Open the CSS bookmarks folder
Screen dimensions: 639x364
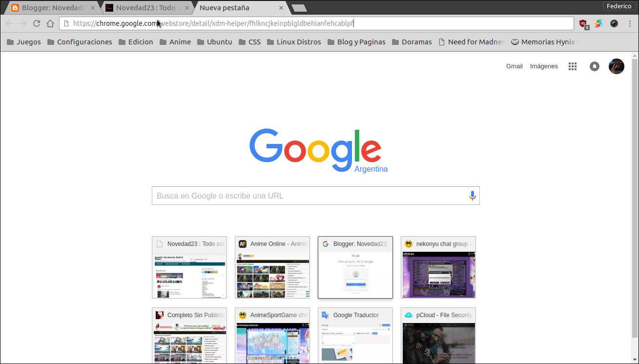(249, 42)
